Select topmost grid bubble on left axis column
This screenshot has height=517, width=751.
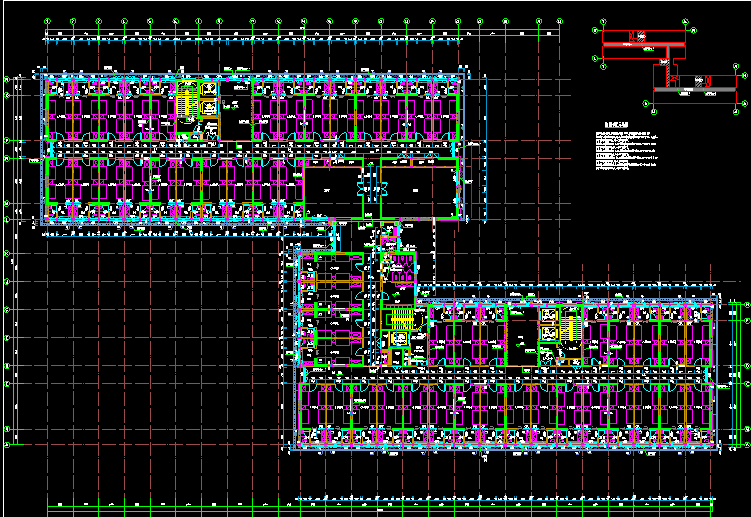tap(8, 78)
